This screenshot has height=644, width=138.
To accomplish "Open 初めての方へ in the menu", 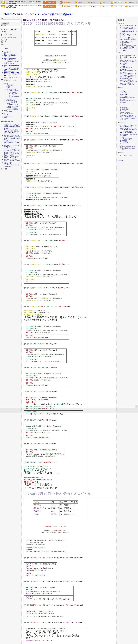I will coord(8,53).
